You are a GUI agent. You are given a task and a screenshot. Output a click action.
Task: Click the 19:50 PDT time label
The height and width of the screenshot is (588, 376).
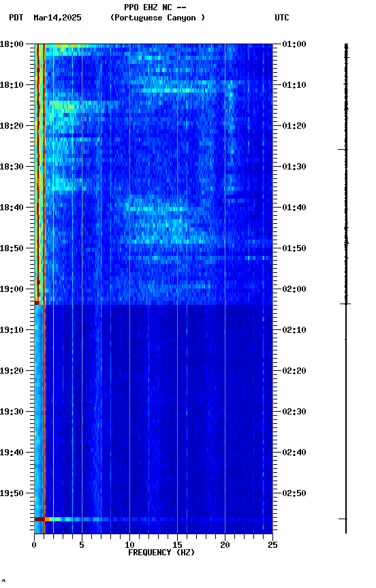point(12,494)
